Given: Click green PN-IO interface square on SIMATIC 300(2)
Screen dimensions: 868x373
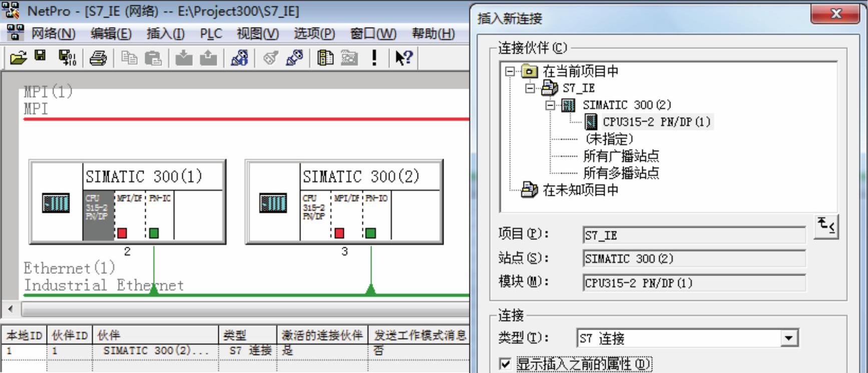Looking at the screenshot, I should pos(370,233).
